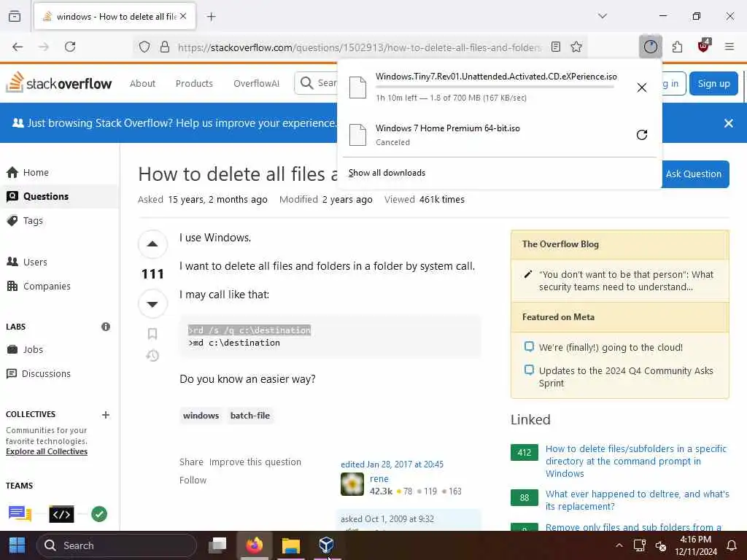Open the About menu item
Image resolution: width=747 pixels, height=560 pixels.
(142, 83)
